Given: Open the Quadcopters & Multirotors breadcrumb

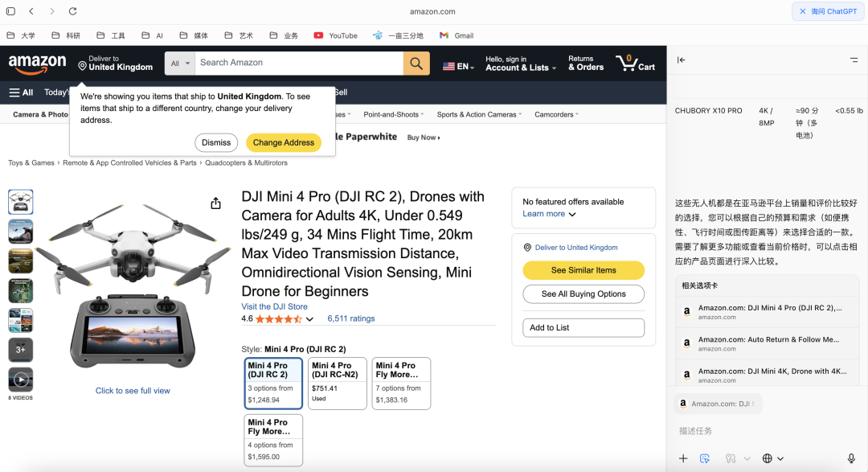Looking at the screenshot, I should click(x=247, y=163).
